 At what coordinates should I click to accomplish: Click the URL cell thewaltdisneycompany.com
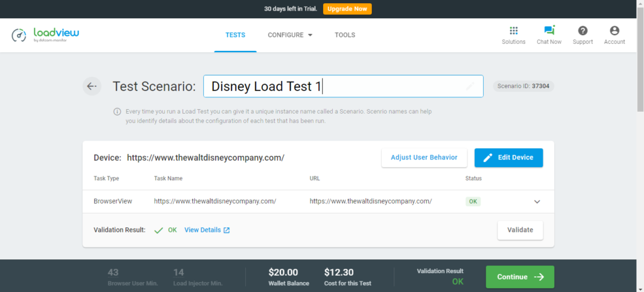click(x=371, y=202)
